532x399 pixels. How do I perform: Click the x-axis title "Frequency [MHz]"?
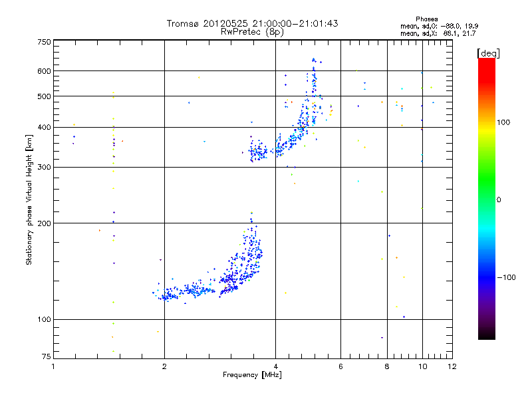click(252, 375)
